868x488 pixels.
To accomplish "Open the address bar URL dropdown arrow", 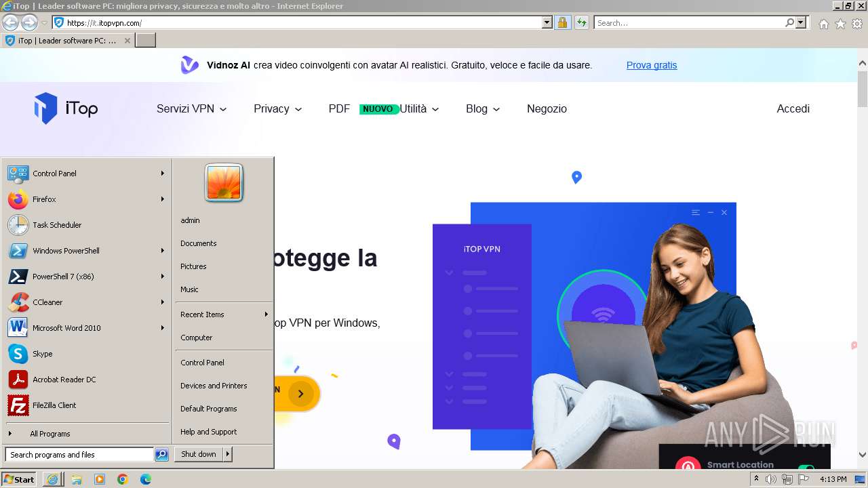I will click(547, 22).
